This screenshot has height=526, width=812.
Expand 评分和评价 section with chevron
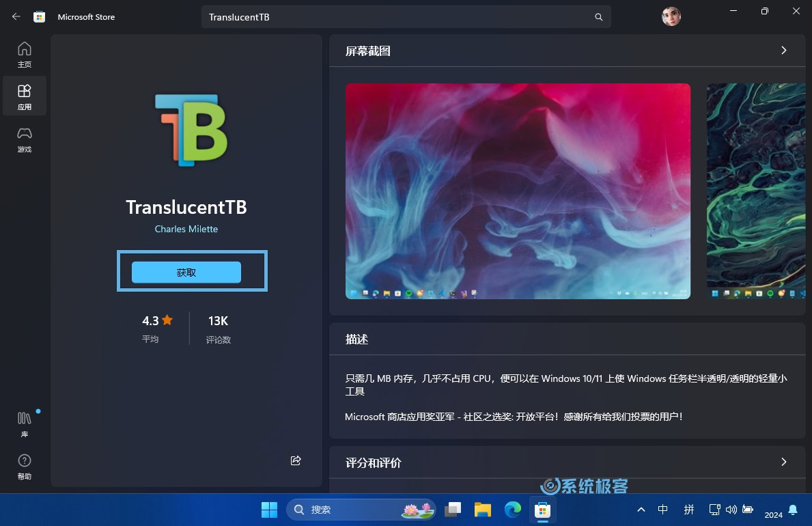783,462
